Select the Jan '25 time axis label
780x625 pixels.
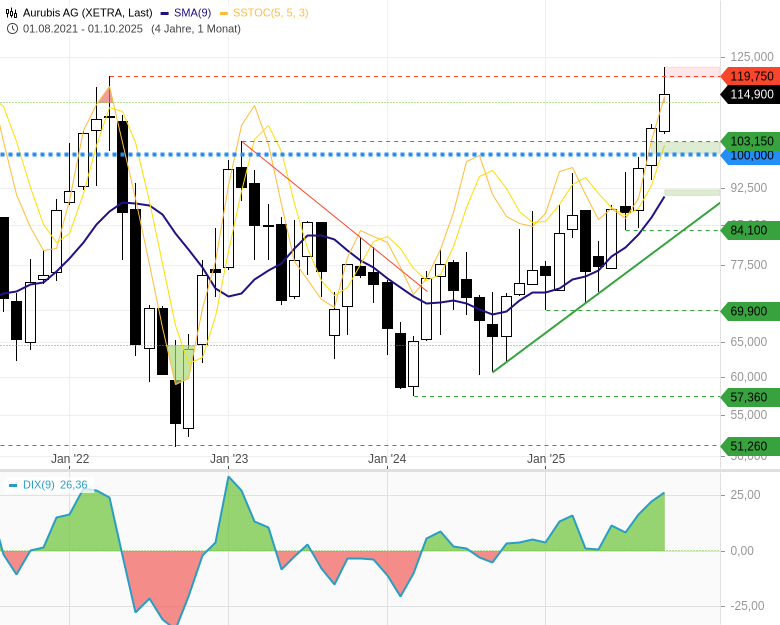546,459
